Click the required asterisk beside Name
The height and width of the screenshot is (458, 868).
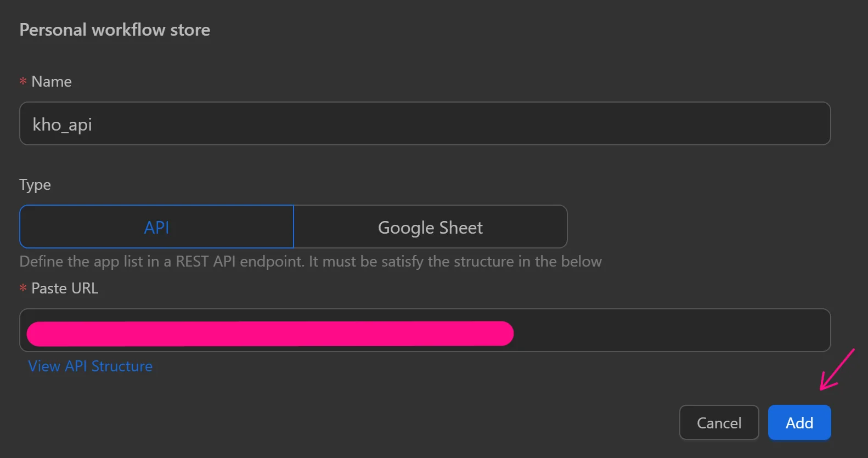point(22,81)
